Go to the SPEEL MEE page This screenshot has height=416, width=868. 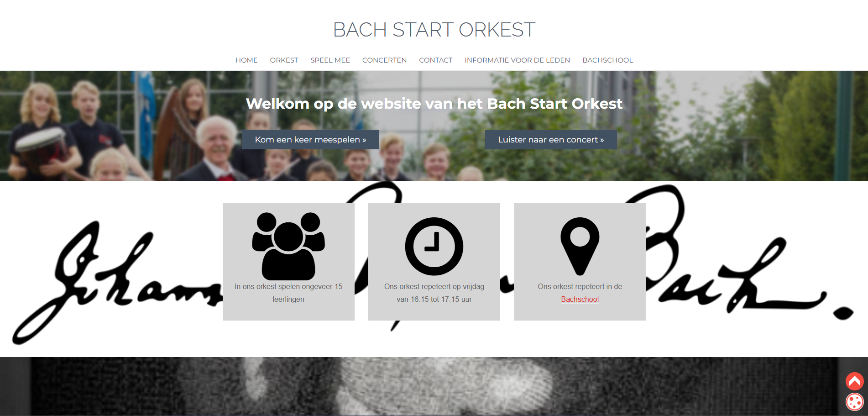pos(330,60)
